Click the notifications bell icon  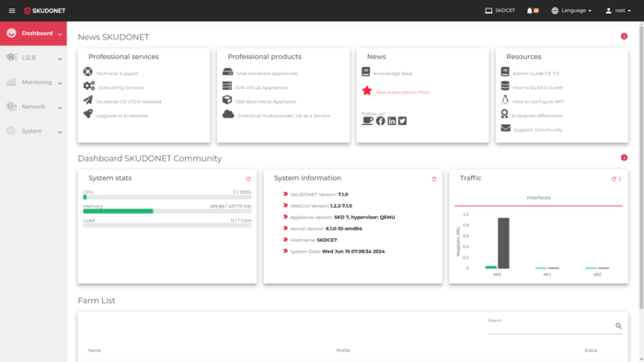(x=529, y=11)
